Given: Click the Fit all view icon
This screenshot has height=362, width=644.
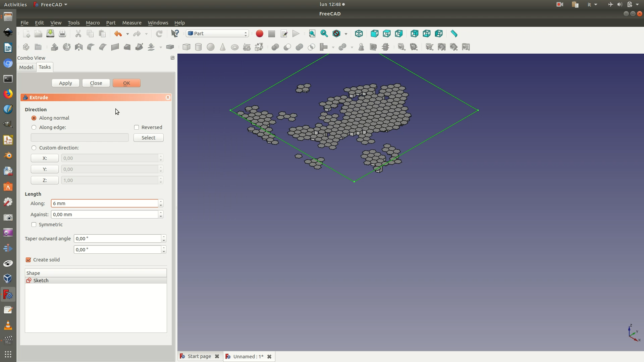Looking at the screenshot, I should pyautogui.click(x=312, y=34).
